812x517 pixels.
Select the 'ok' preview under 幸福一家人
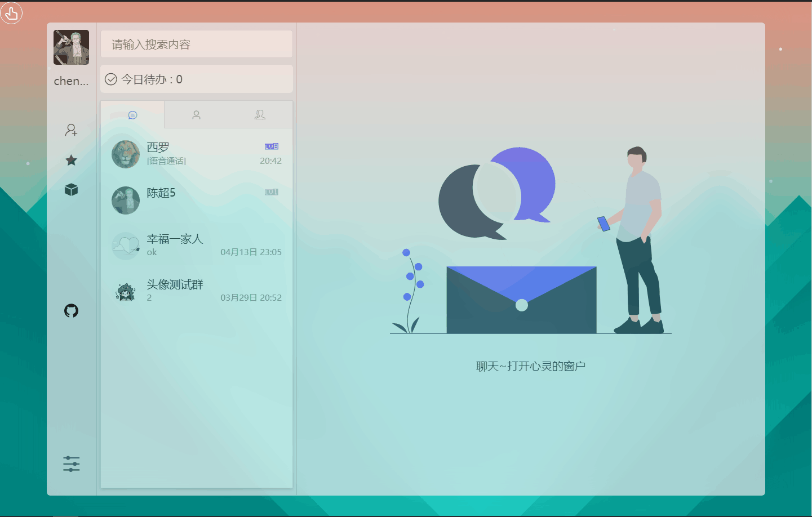(152, 252)
